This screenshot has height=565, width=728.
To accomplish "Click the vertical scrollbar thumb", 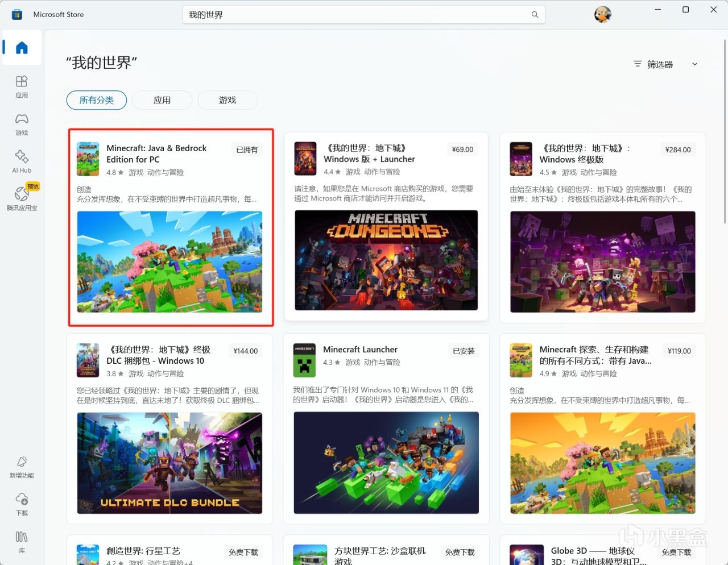I will click(725, 132).
